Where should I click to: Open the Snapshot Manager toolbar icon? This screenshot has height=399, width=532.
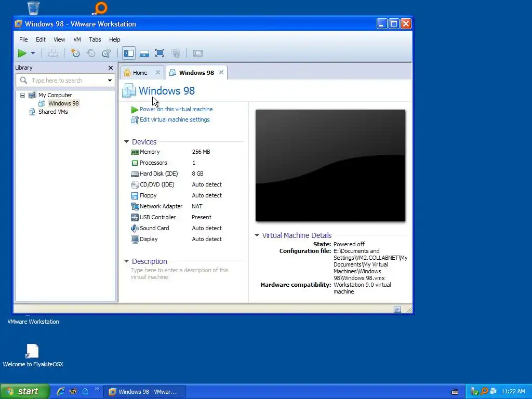tap(107, 54)
